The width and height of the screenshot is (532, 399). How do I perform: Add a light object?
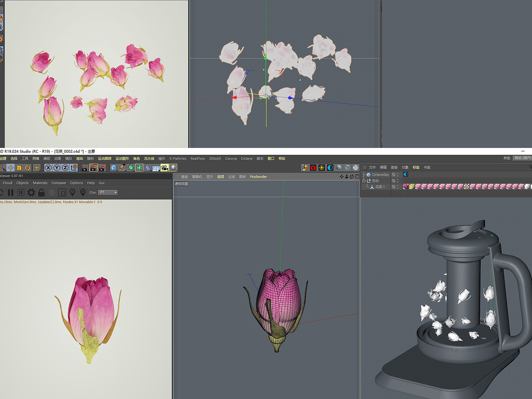click(x=173, y=168)
